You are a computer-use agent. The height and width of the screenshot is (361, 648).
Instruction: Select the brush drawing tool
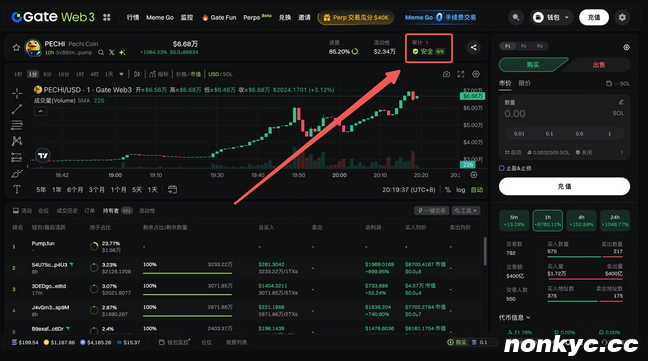[x=17, y=173]
